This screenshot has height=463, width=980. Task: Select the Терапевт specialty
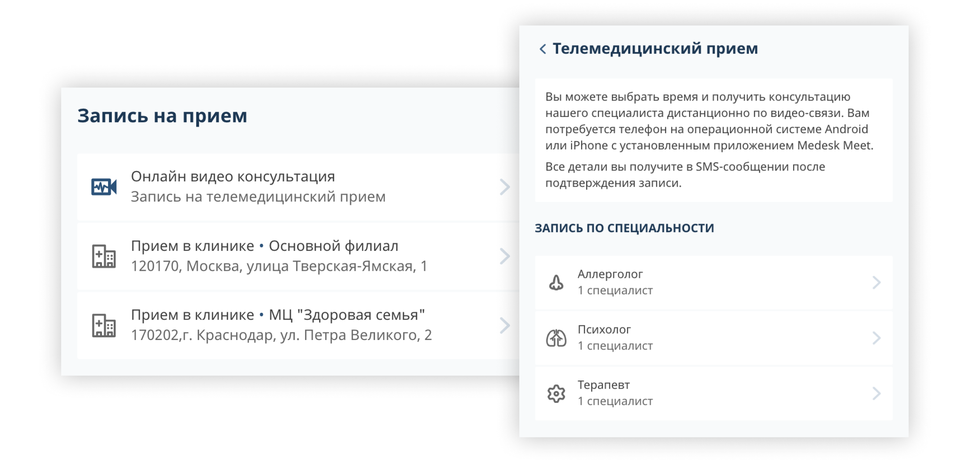[714, 394]
